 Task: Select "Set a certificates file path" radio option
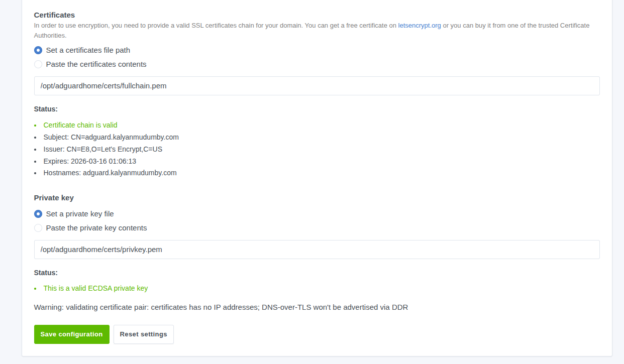click(x=38, y=50)
